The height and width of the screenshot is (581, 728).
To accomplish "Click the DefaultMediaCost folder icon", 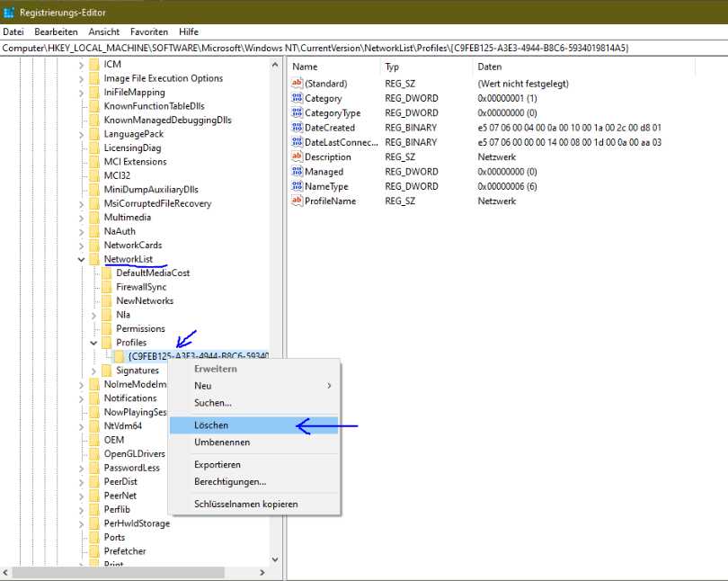I will (x=107, y=273).
